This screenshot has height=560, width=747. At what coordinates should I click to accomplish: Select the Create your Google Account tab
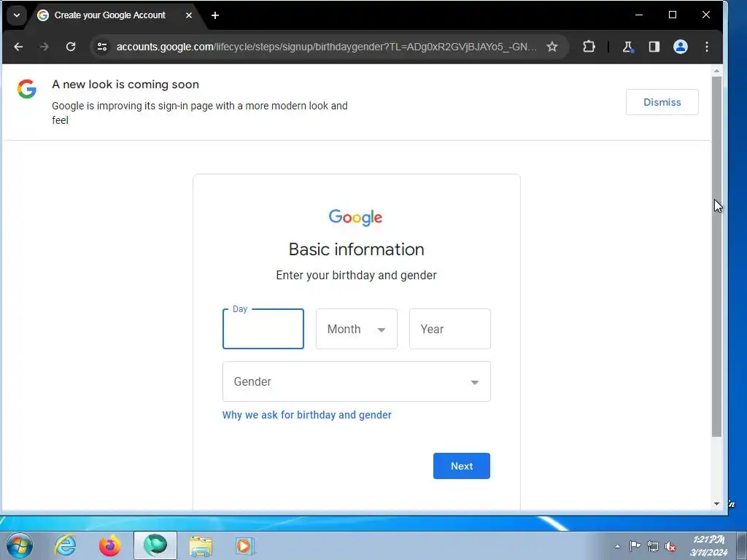pyautogui.click(x=109, y=15)
